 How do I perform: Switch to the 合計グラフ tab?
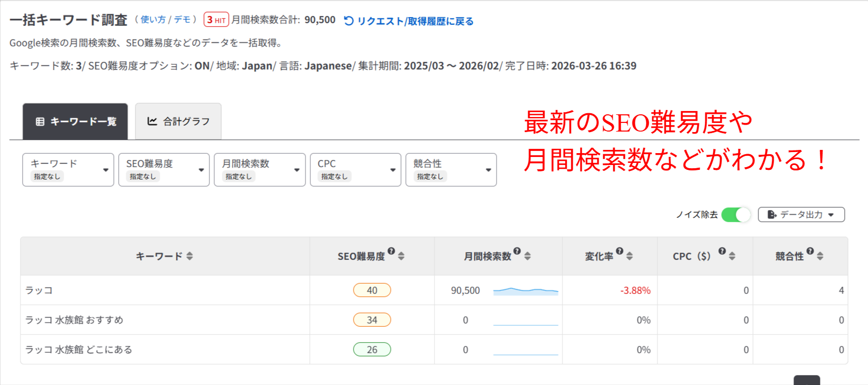(178, 121)
